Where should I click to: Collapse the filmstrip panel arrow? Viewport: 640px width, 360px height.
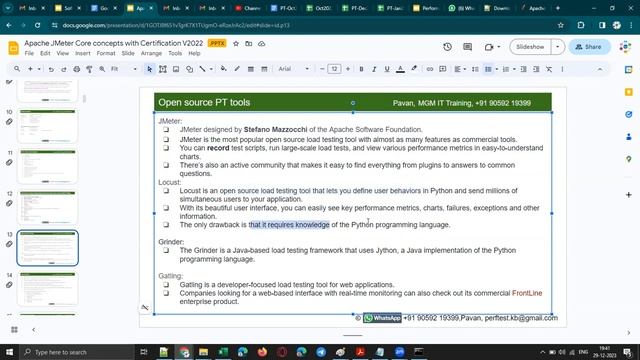point(33,329)
